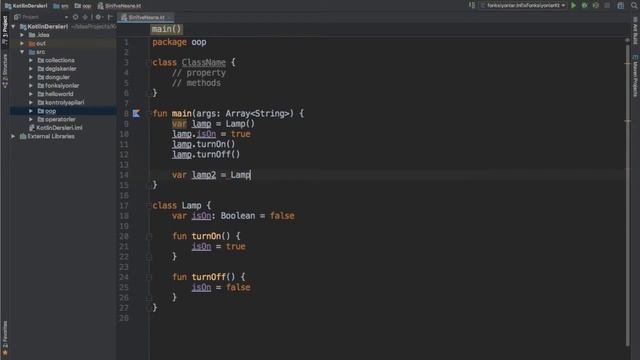
Task: Expand the selected oop package
Action: [x=31, y=111]
